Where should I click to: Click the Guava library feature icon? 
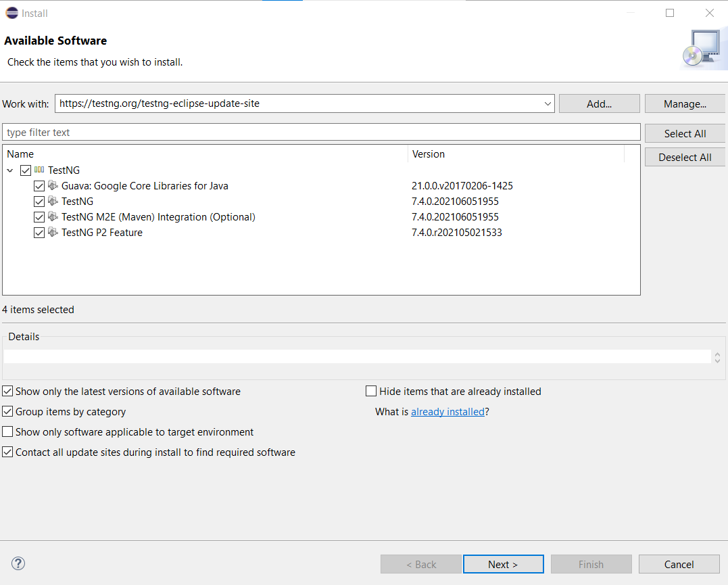pos(53,185)
